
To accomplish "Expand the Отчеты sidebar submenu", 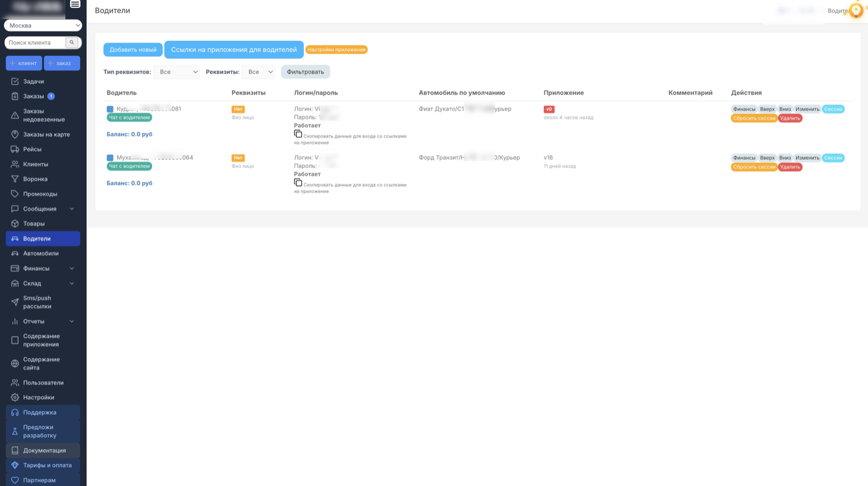I will [x=71, y=321].
